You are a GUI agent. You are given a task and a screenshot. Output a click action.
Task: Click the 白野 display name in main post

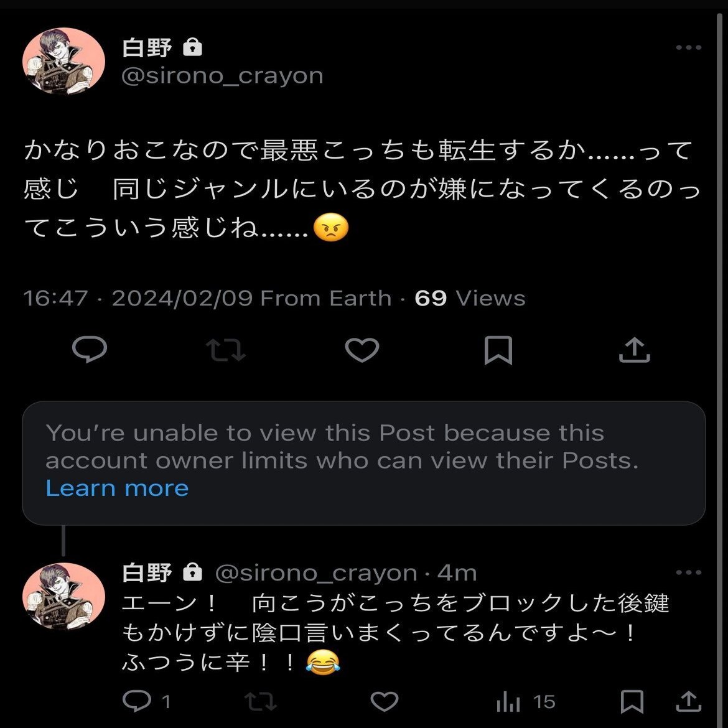pyautogui.click(x=147, y=47)
